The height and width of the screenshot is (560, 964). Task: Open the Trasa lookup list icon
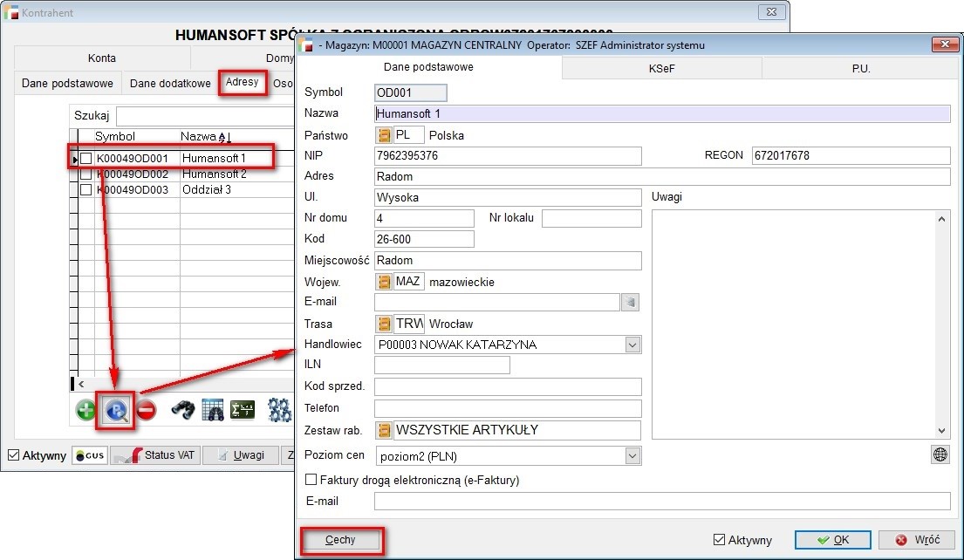point(384,324)
